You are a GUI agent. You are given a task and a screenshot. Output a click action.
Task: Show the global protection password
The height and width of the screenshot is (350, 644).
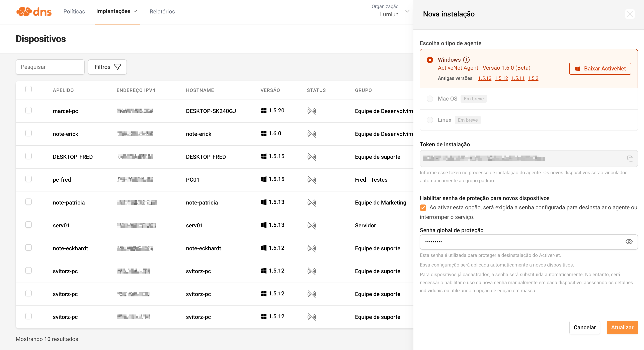[x=629, y=241]
